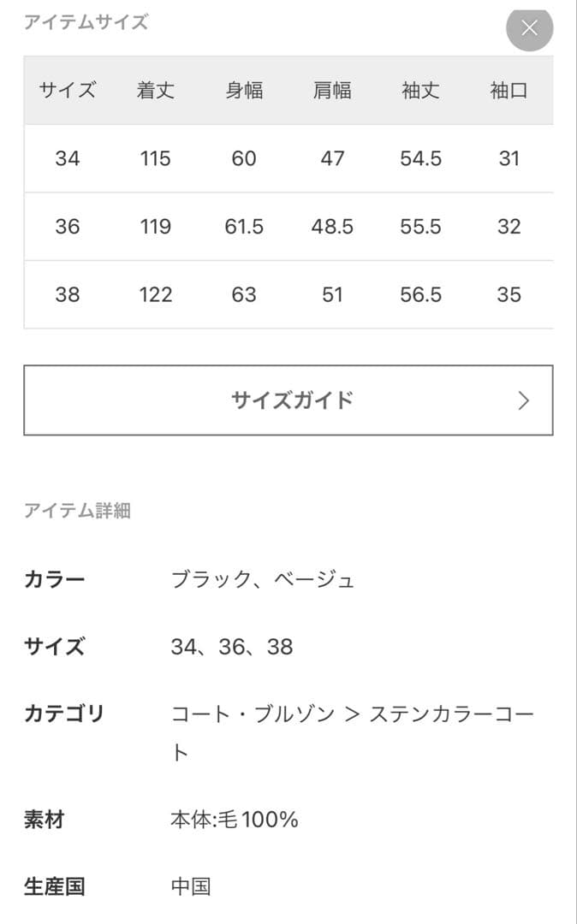Screen dimensions: 577x924
Task: Select size 38 row in the chart
Action: click(x=288, y=294)
